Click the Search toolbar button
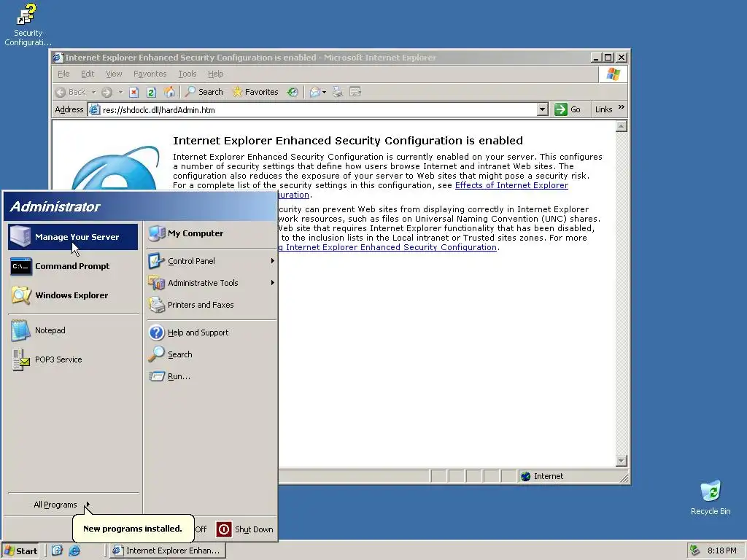Image resolution: width=747 pixels, height=560 pixels. [x=204, y=92]
